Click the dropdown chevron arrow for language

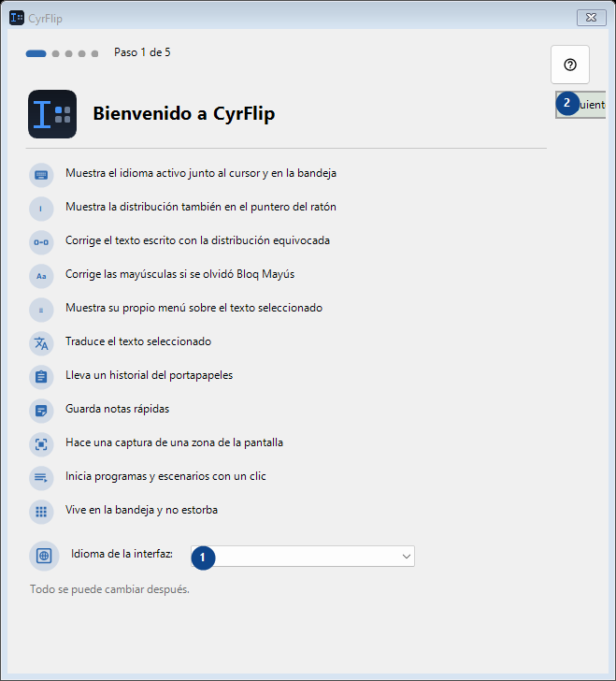click(407, 557)
